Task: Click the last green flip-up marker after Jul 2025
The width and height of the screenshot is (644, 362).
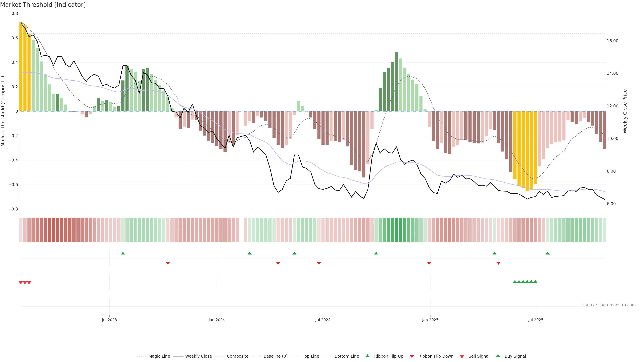Action: pos(548,253)
